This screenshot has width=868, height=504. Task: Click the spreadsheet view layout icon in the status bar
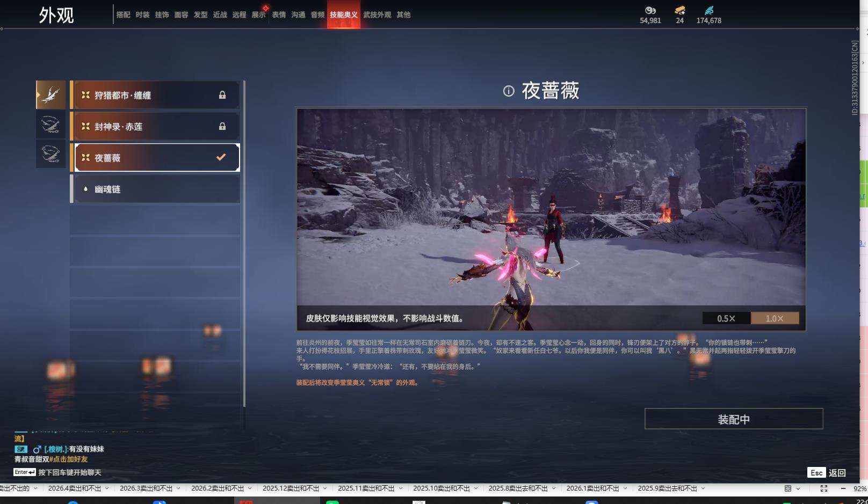[x=788, y=488]
